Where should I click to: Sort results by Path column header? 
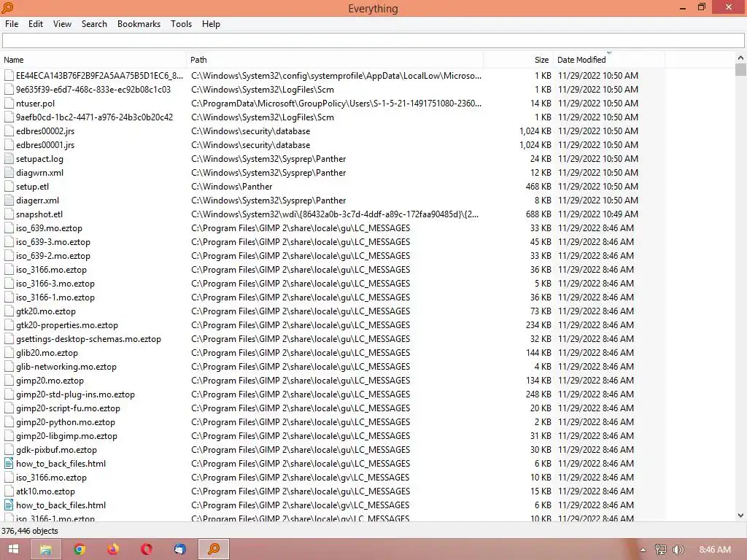coord(335,60)
